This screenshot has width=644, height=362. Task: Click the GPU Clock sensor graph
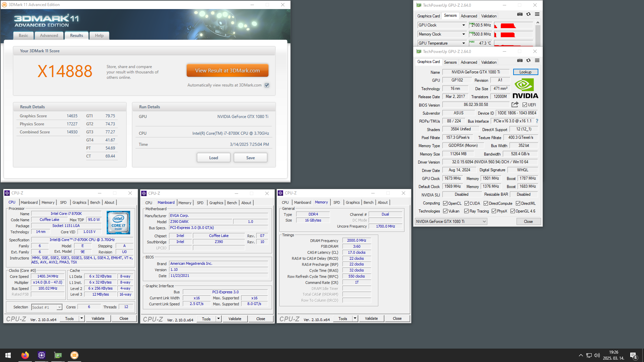514,25
